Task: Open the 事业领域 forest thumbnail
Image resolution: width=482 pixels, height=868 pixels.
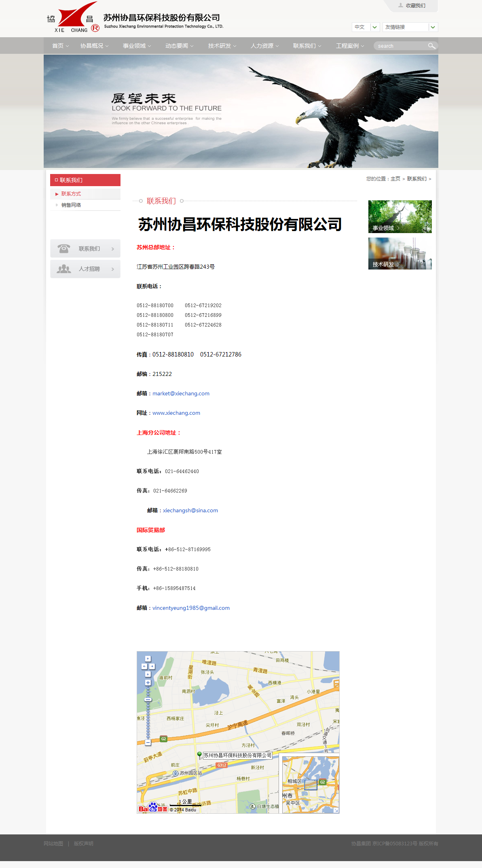Action: [400, 216]
